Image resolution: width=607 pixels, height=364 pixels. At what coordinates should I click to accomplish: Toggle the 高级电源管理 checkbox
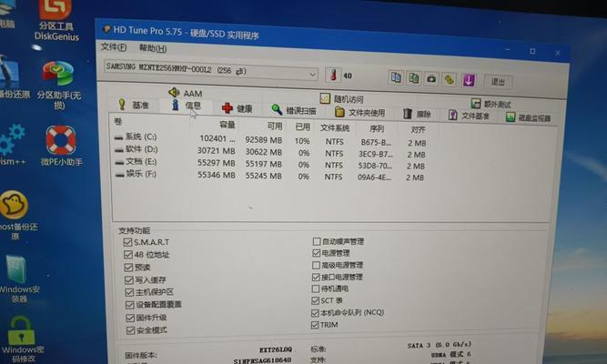point(316,265)
